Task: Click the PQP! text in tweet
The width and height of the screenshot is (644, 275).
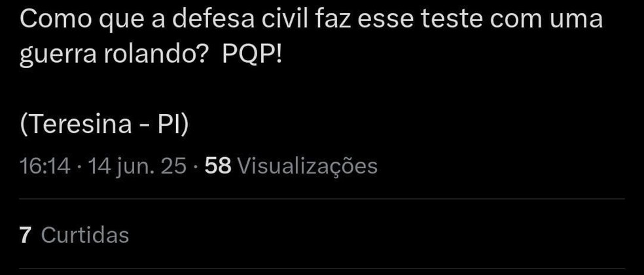Action: pos(252,55)
